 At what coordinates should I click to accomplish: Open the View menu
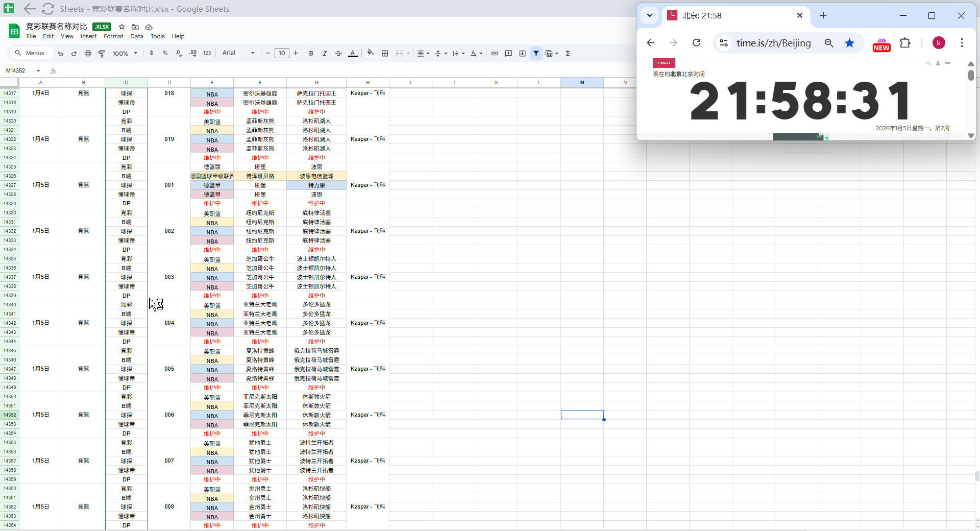pyautogui.click(x=67, y=36)
